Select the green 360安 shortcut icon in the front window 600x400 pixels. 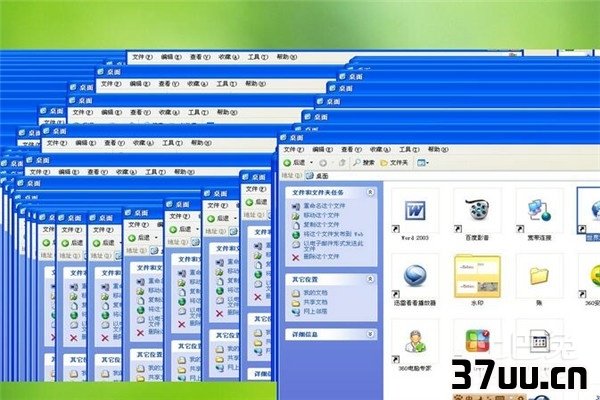point(591,276)
